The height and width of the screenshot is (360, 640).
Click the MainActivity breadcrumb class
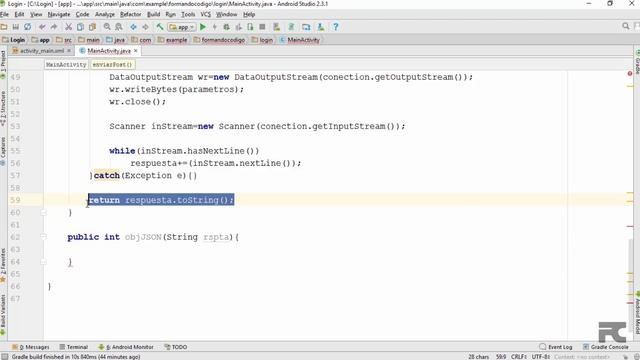point(300,40)
